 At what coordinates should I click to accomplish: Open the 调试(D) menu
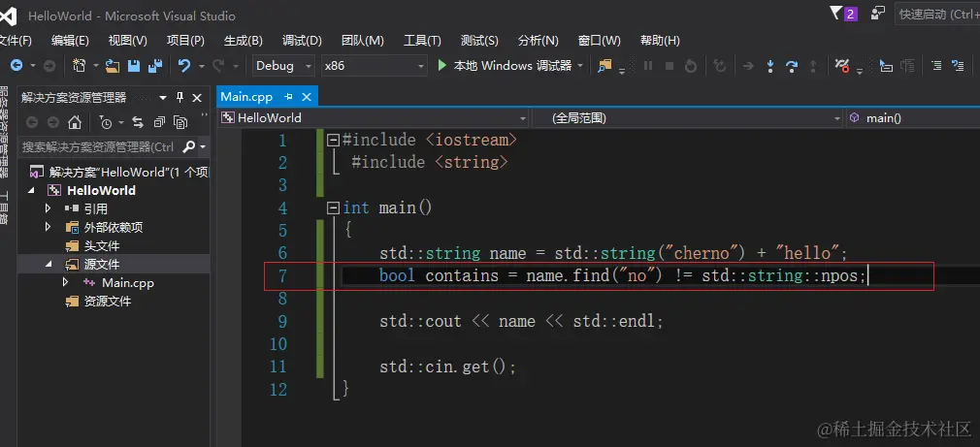(302, 41)
